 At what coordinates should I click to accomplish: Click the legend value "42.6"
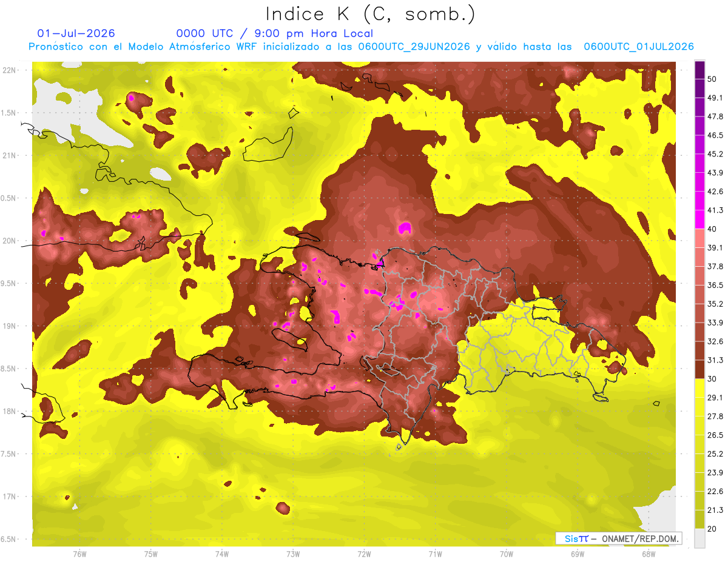715,192
